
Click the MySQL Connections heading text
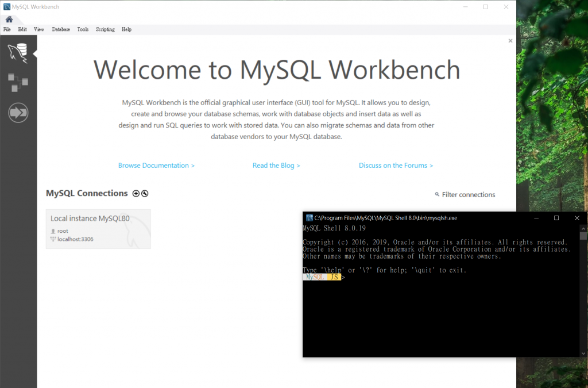(87, 193)
